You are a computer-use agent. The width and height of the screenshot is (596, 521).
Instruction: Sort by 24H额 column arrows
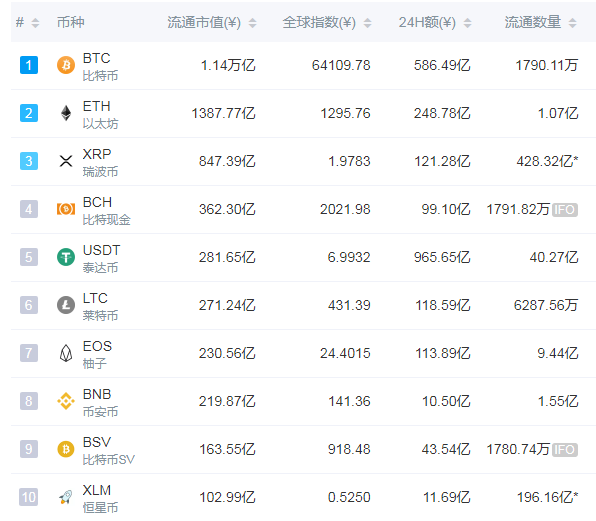pos(468,23)
